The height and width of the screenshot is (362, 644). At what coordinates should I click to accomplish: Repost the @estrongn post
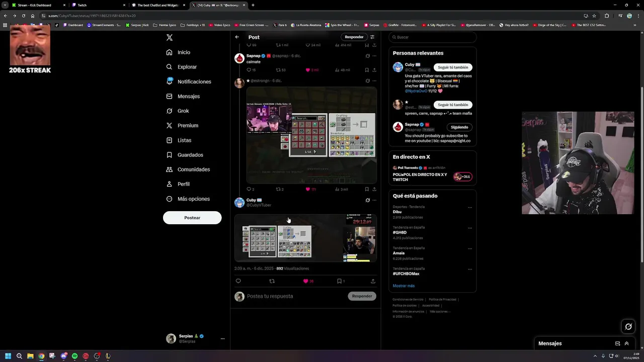click(x=278, y=189)
